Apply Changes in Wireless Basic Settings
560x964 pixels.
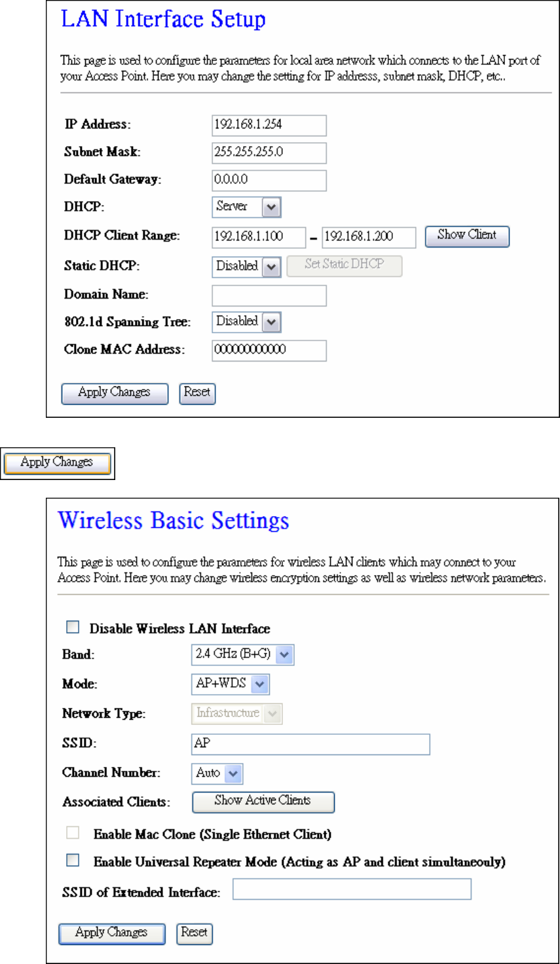[x=112, y=933]
